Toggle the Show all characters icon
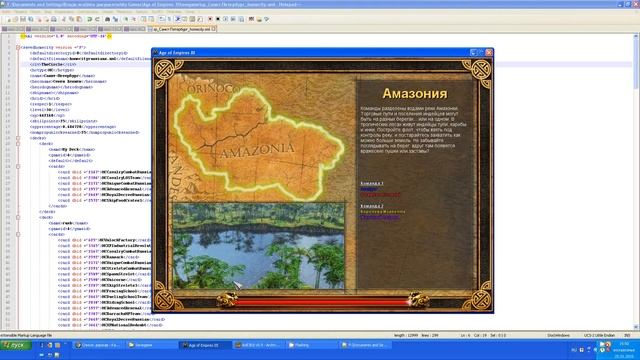 point(169,19)
